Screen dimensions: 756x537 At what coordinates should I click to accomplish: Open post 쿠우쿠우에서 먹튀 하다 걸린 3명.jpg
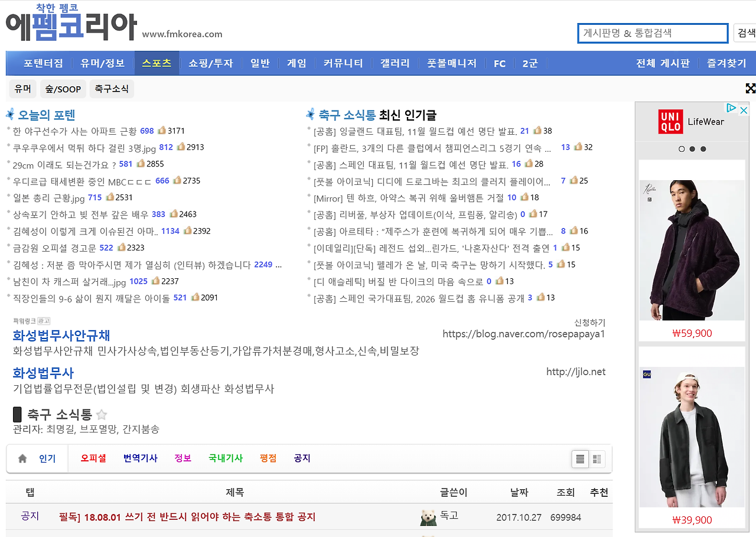click(x=84, y=148)
